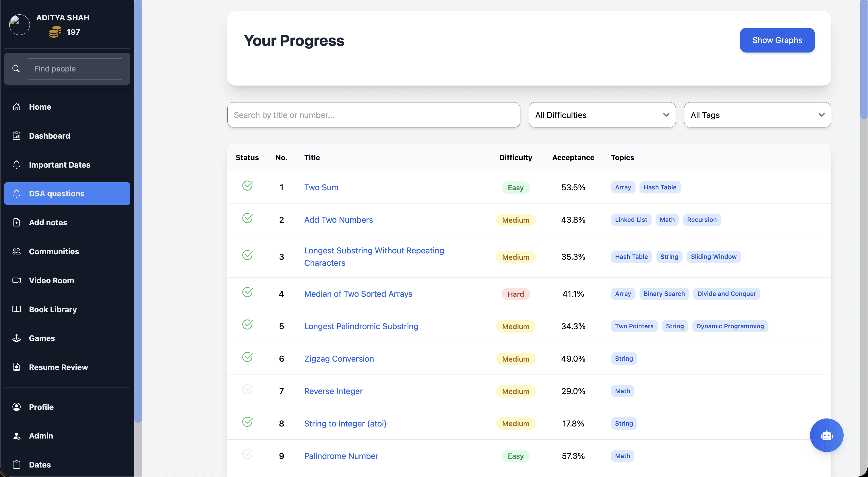The image size is (868, 477).
Task: Expand the All Tags dropdown
Action: coord(757,115)
